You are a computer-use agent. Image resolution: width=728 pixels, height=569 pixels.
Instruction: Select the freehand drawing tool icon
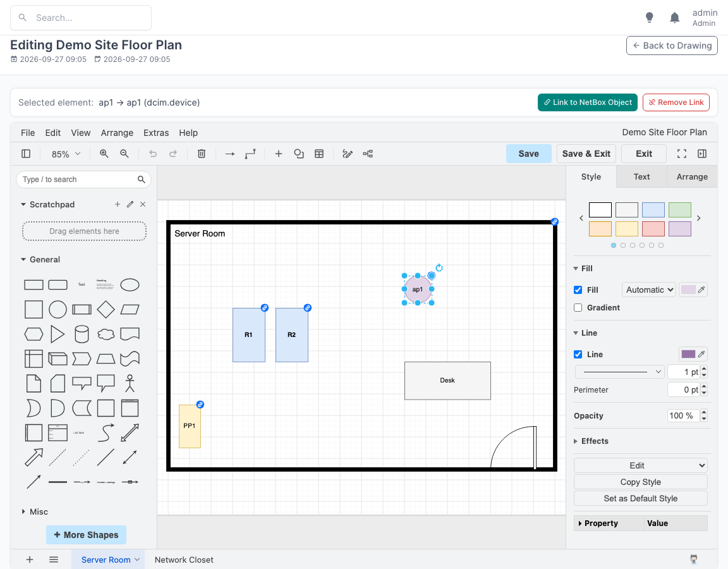coord(348,154)
